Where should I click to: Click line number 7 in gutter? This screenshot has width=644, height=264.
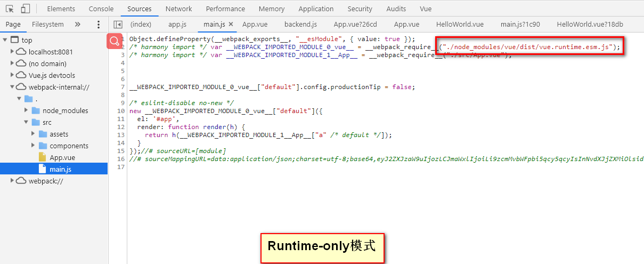coord(123,87)
